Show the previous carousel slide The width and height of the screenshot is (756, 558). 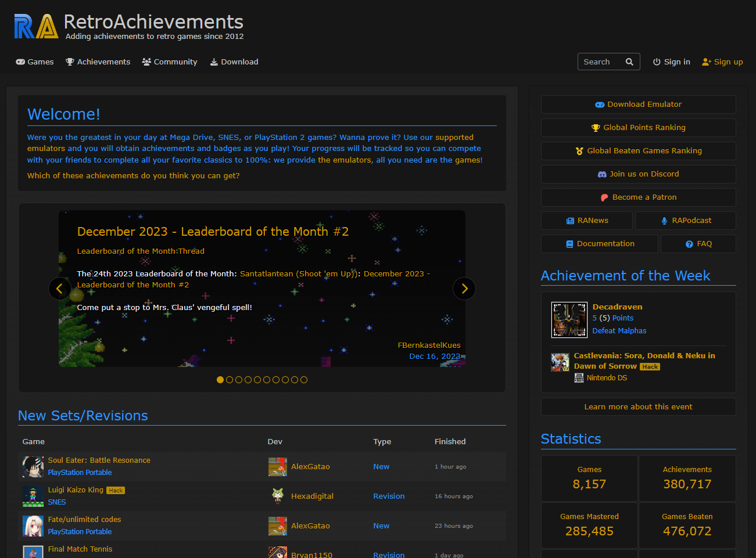click(59, 289)
